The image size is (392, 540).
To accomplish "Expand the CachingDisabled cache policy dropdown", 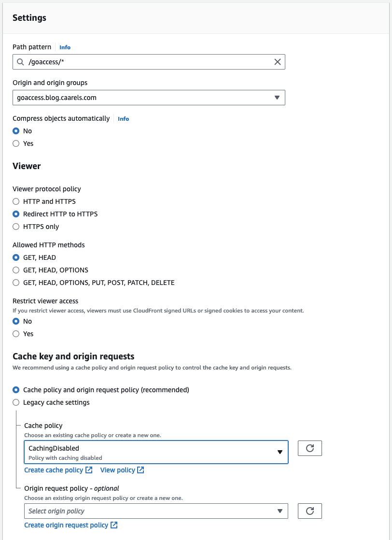I will pos(156,452).
